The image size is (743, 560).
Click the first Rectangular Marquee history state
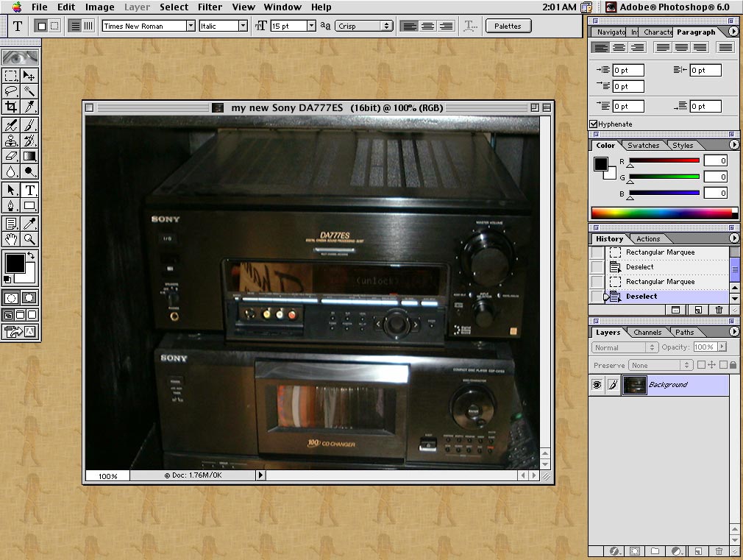tap(660, 252)
